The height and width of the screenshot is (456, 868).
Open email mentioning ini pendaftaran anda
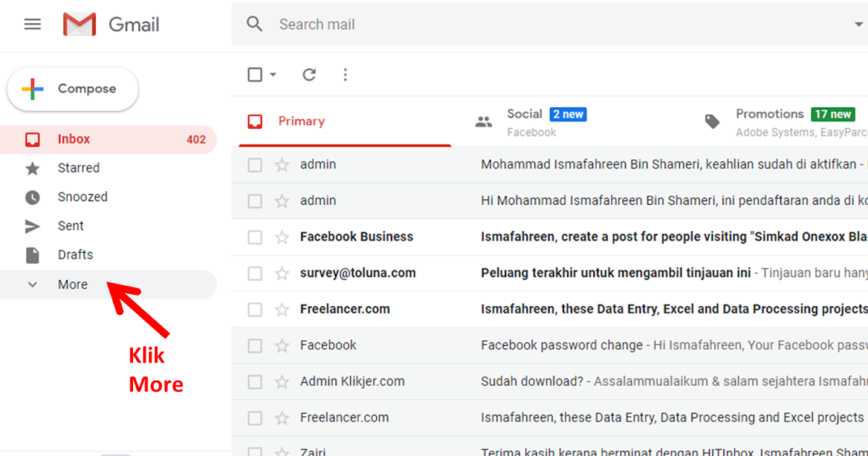pos(674,200)
